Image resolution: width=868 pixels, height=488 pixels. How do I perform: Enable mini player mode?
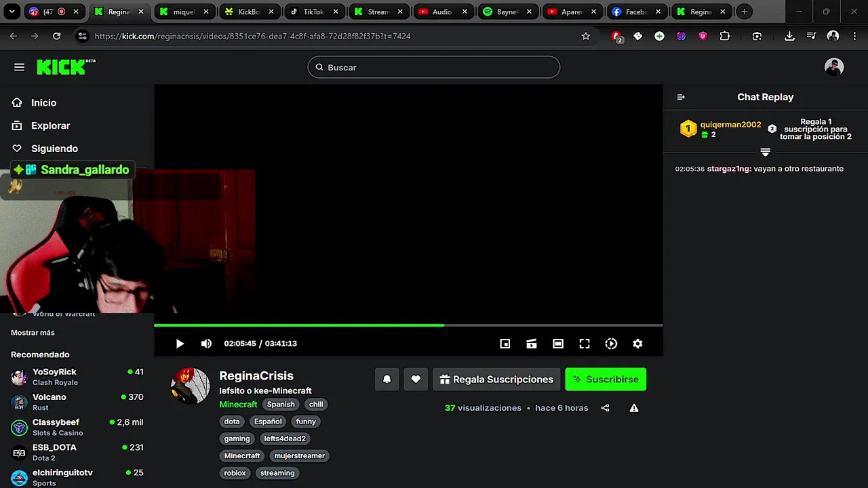[505, 344]
